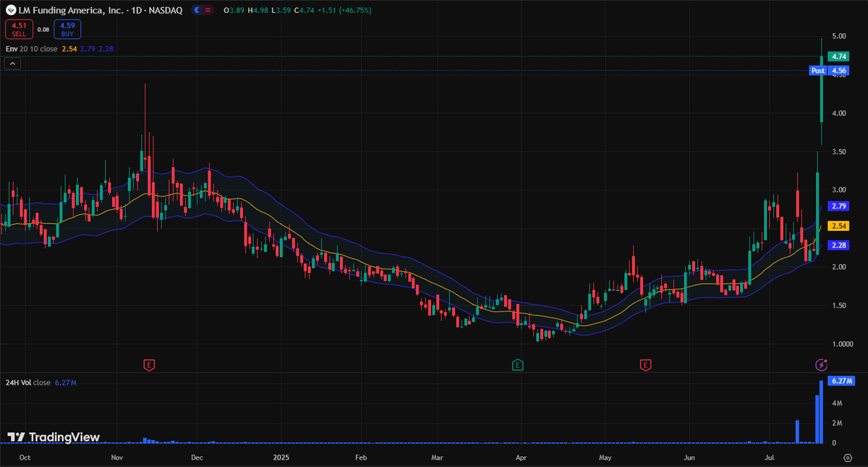The width and height of the screenshot is (868, 467).
Task: Click the 2M volume axis label
Action: [837, 423]
